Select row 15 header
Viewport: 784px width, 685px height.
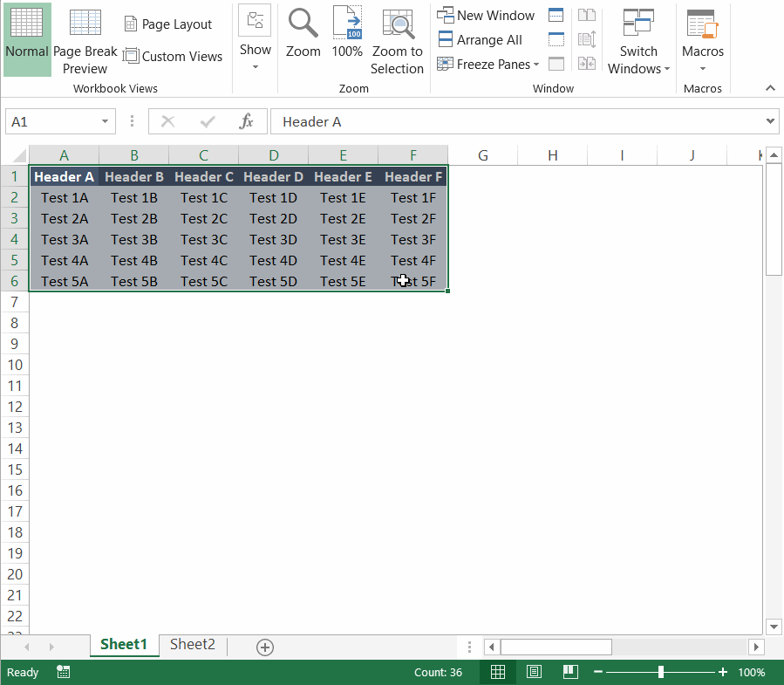click(x=15, y=469)
